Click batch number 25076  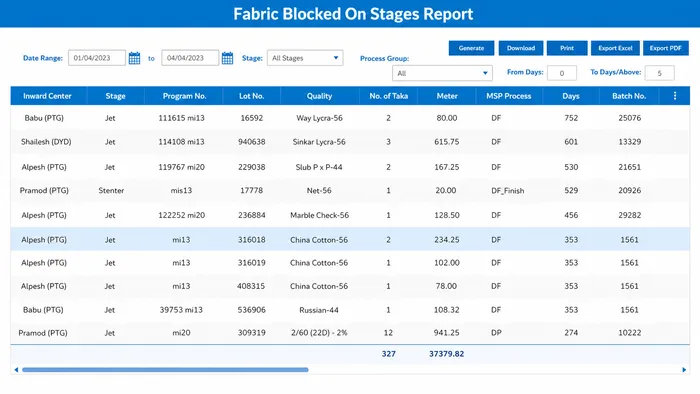[629, 118]
